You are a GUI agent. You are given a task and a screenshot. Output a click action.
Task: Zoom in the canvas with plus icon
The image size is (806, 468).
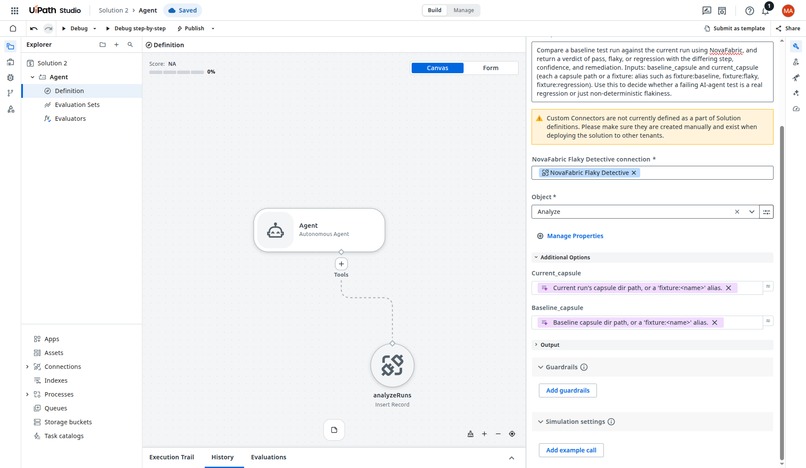(x=484, y=434)
